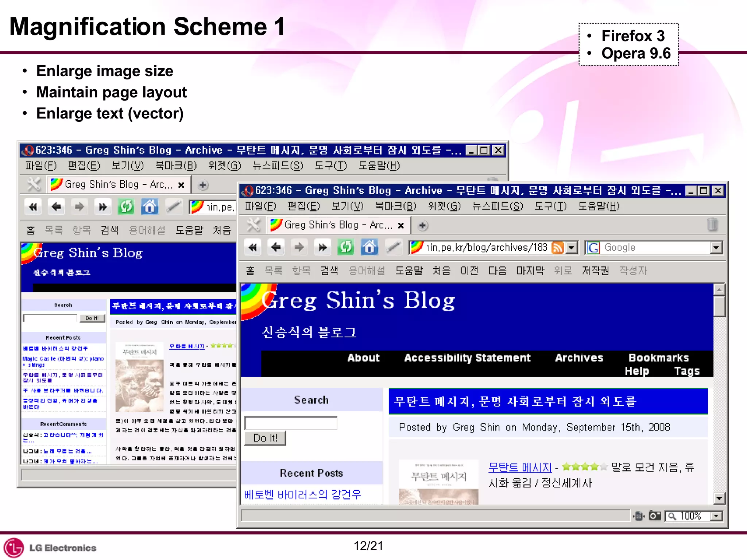The width and height of the screenshot is (747, 560).
Task: Expand the address bar dropdown in the front window
Action: (x=572, y=248)
